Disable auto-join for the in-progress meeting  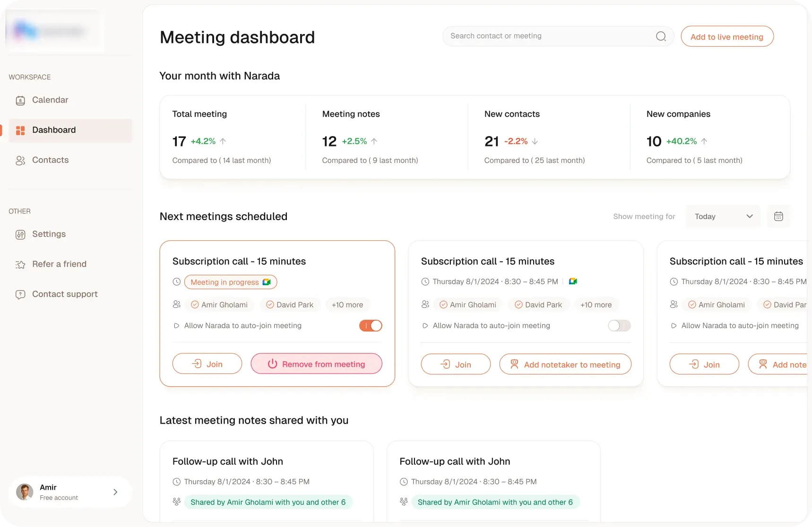[371, 326]
